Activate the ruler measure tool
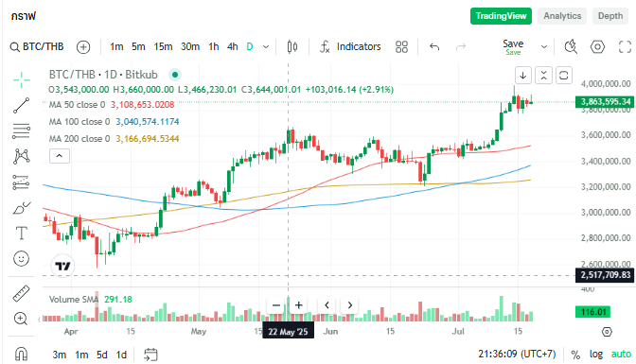The width and height of the screenshot is (636, 364). pos(21,293)
